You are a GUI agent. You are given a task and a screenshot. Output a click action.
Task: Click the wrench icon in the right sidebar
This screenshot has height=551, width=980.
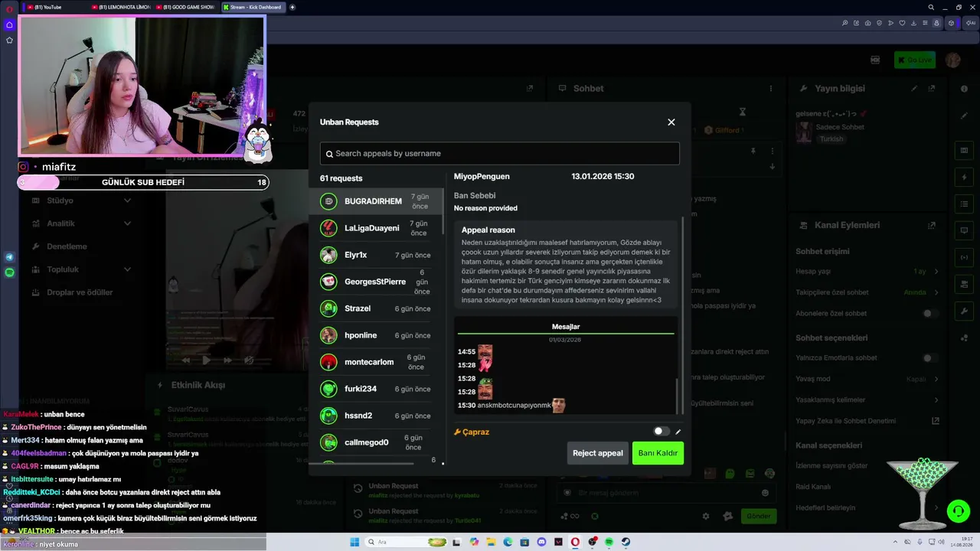pos(964,311)
